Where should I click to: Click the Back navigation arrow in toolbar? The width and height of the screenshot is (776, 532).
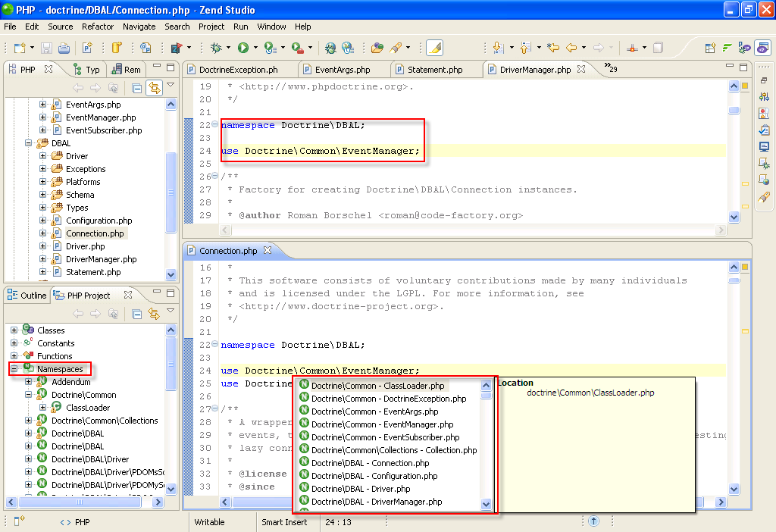coord(571,48)
